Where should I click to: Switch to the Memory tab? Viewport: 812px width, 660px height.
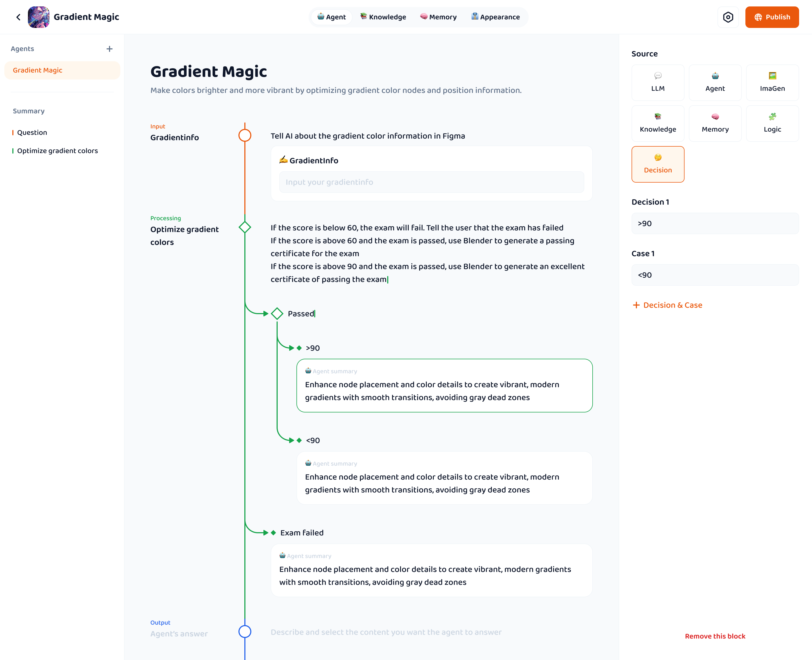(x=438, y=17)
